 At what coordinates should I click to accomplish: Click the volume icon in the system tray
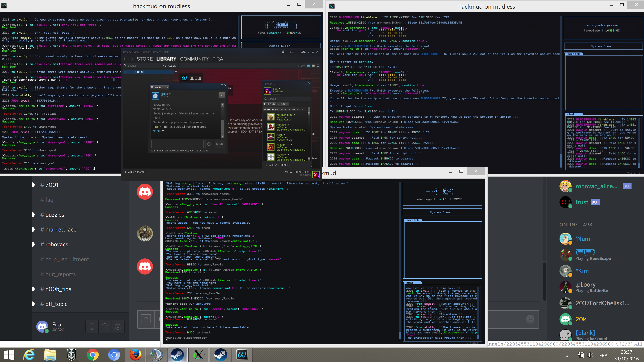coord(590,355)
